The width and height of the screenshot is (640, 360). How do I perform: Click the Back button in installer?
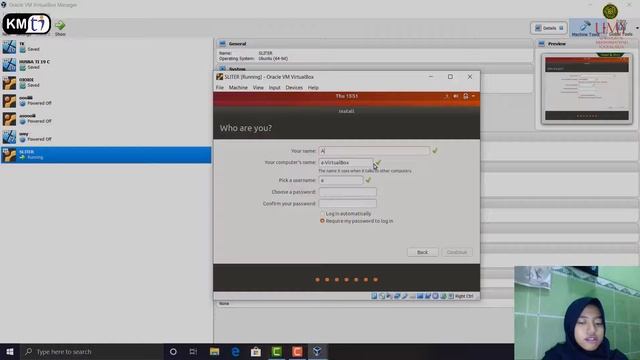[422, 252]
